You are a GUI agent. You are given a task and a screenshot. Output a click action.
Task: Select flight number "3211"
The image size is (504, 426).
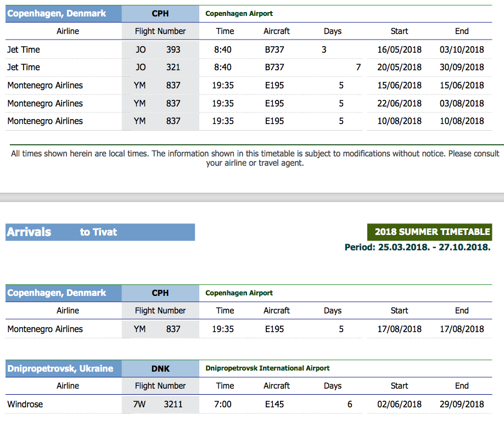coord(173,404)
